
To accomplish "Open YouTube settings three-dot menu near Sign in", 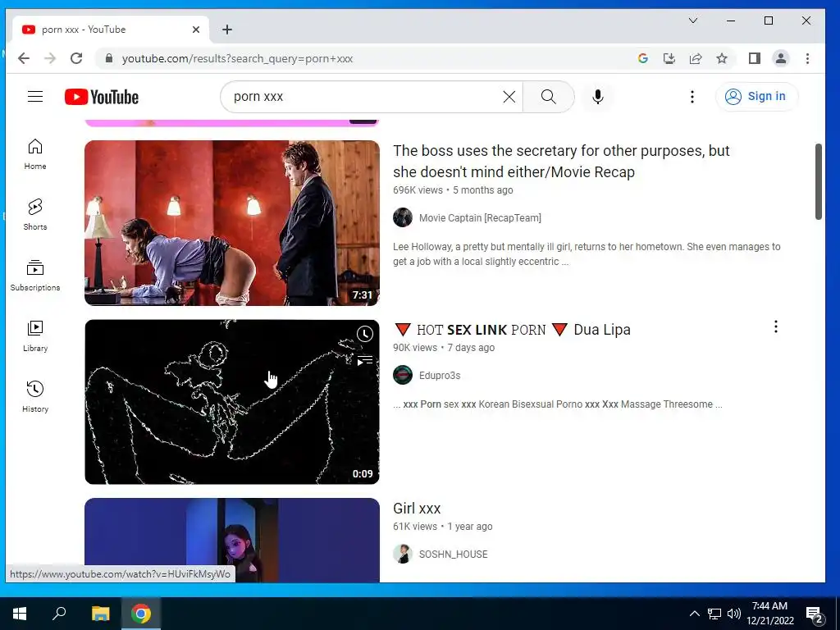I will coord(692,97).
